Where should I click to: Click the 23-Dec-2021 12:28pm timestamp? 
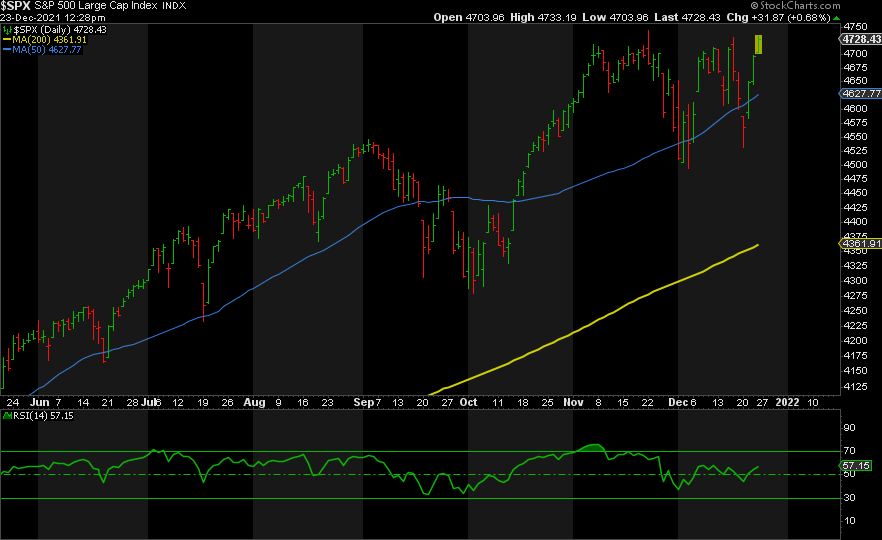pyautogui.click(x=53, y=17)
